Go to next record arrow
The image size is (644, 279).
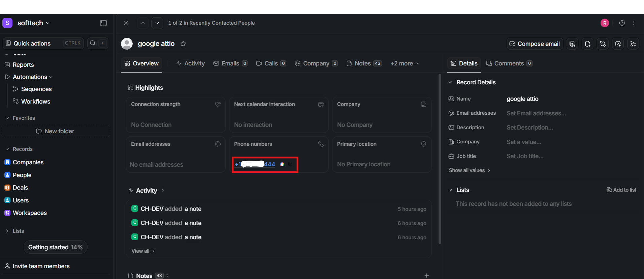click(157, 23)
